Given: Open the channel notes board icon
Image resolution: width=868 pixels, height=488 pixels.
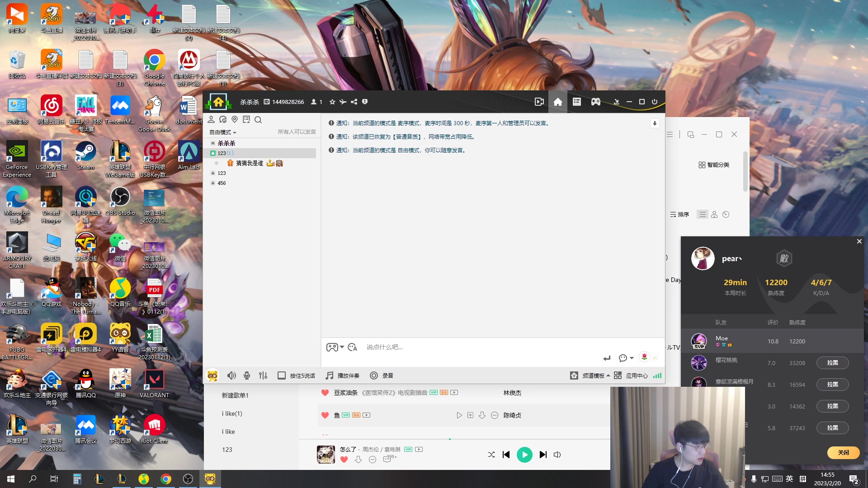Looking at the screenshot, I should pyautogui.click(x=246, y=120).
